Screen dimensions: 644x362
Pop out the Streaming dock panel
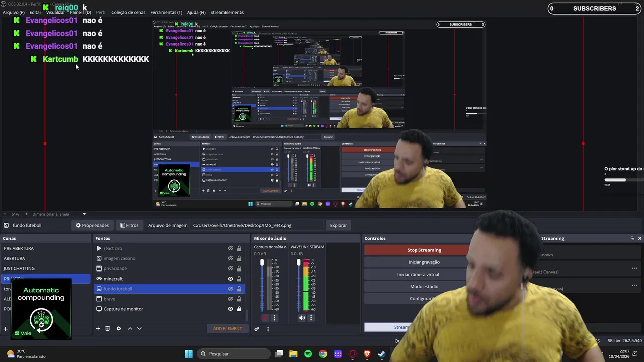632,238
